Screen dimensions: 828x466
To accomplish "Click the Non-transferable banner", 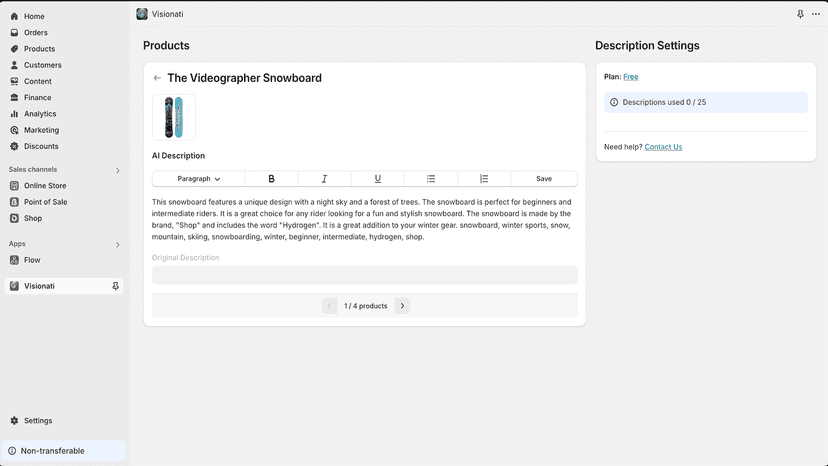I will tap(64, 451).
